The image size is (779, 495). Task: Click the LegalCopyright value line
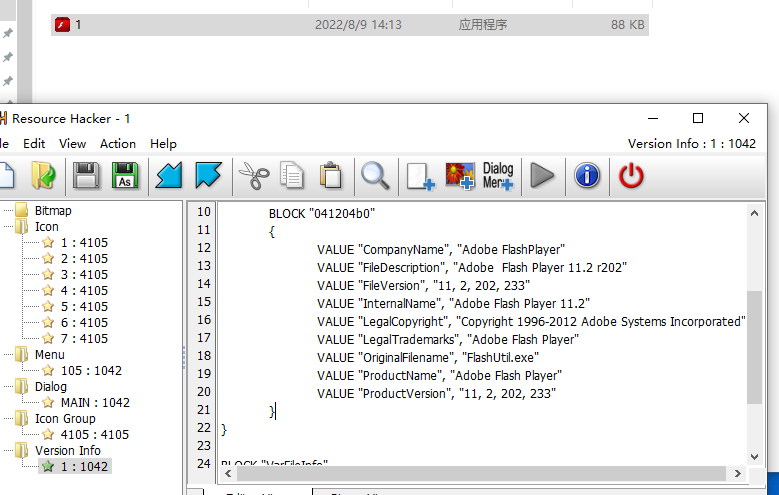tap(531, 322)
